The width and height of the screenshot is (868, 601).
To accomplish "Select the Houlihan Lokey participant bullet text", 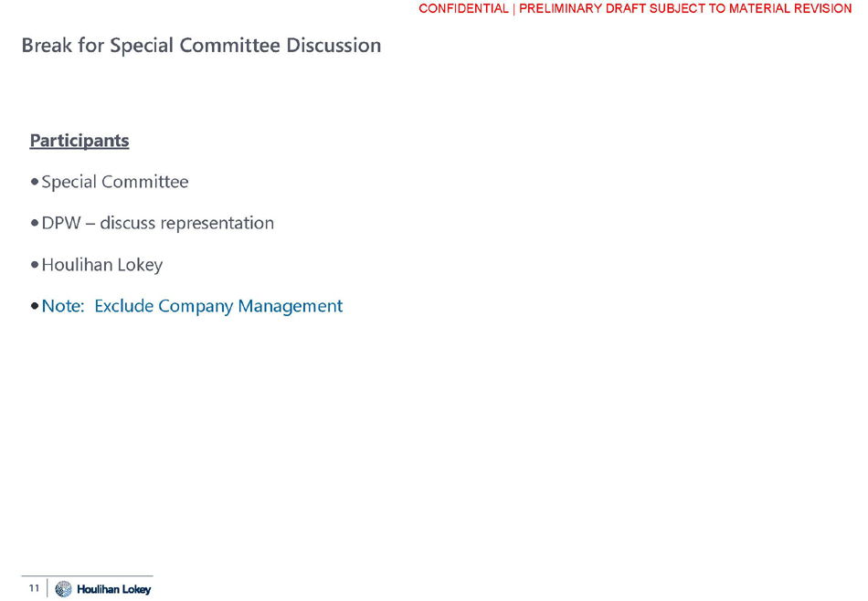I will pyautogui.click(x=102, y=265).
